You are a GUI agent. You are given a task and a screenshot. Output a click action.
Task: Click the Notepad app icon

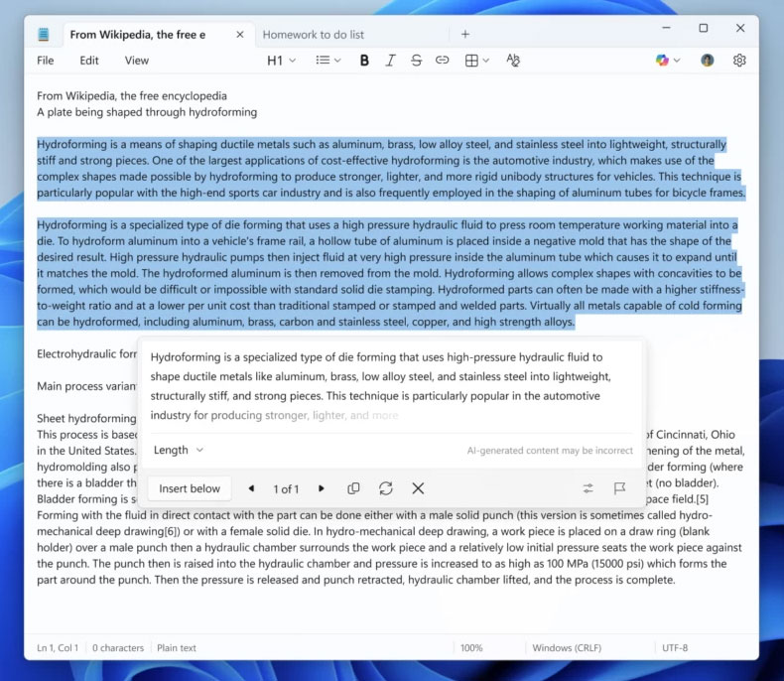tap(44, 35)
